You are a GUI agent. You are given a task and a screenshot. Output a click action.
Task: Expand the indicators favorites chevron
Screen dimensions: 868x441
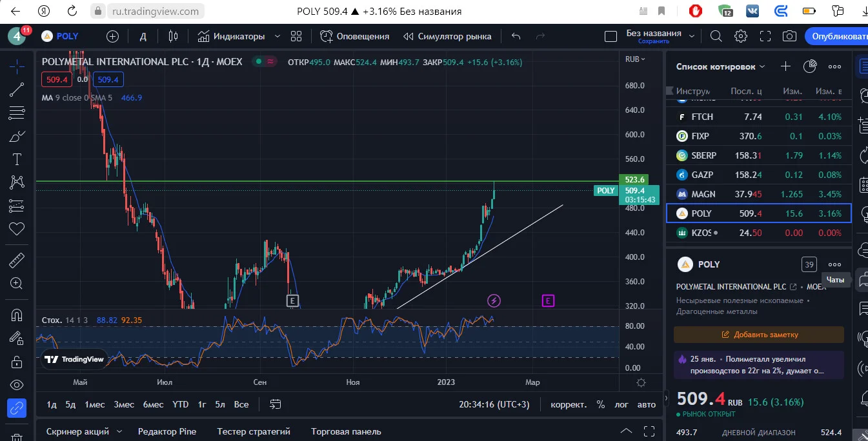[x=278, y=36]
